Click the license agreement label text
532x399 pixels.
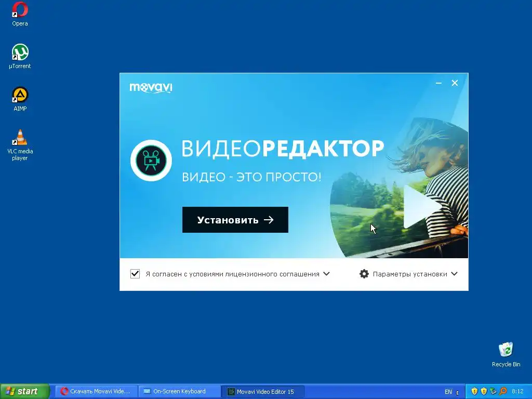pyautogui.click(x=232, y=274)
